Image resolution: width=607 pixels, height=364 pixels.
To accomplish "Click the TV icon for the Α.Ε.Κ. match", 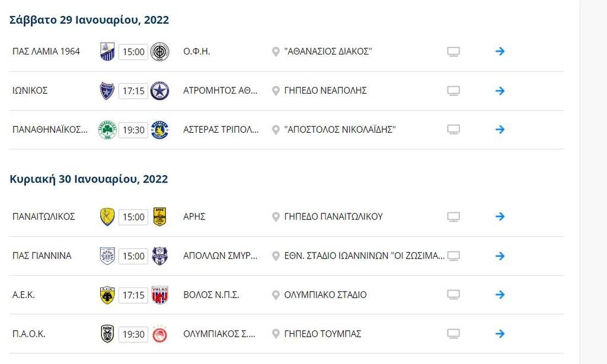I will [453, 295].
